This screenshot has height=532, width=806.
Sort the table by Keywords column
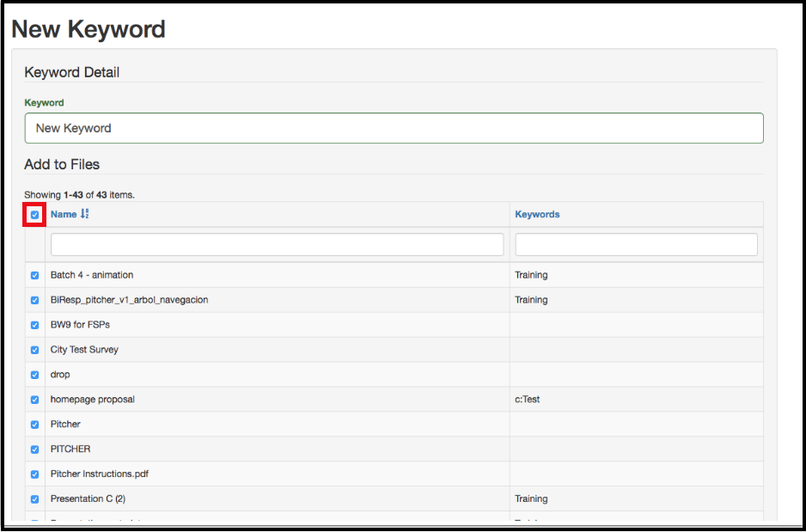click(x=537, y=214)
